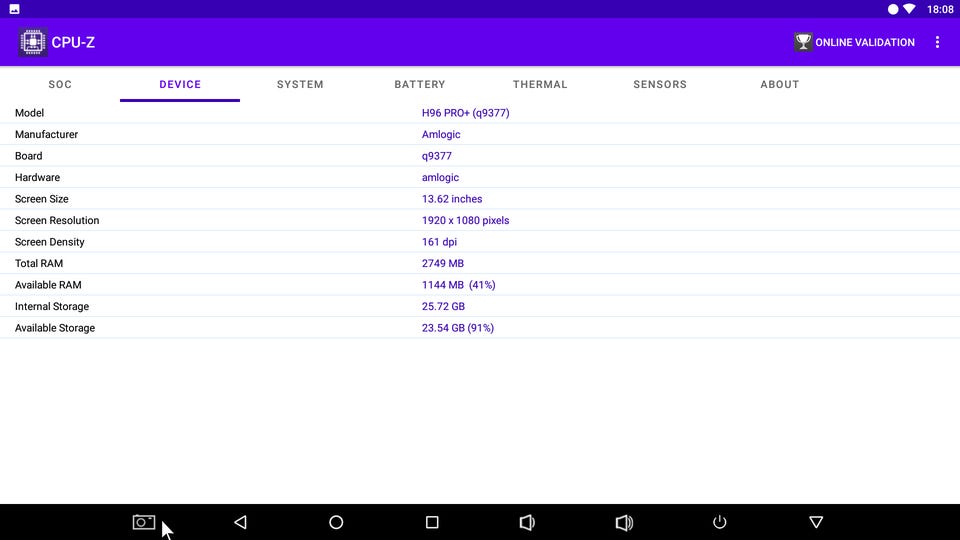Viewport: 960px width, 540px height.
Task: Open the Online Validation trophy button
Action: click(x=854, y=42)
